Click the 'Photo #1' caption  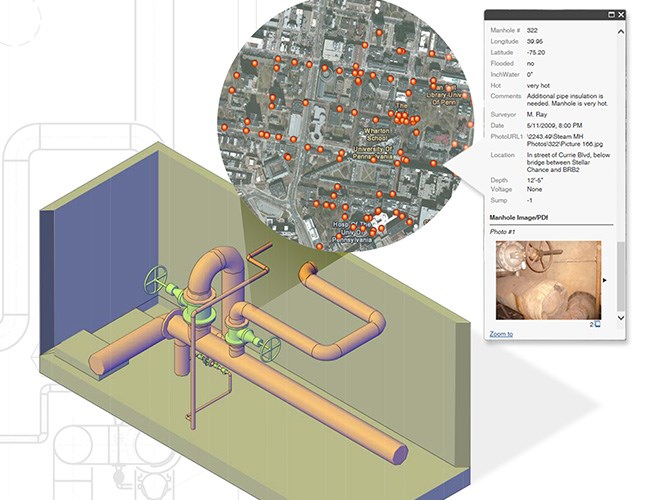click(x=502, y=232)
